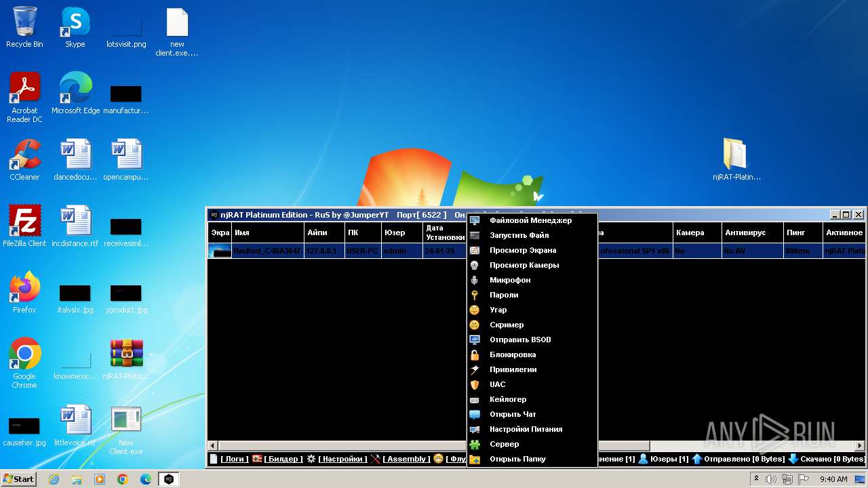Click the 9:40 AM taskbar clock
Image resolution: width=868 pixels, height=488 pixels.
click(x=833, y=479)
